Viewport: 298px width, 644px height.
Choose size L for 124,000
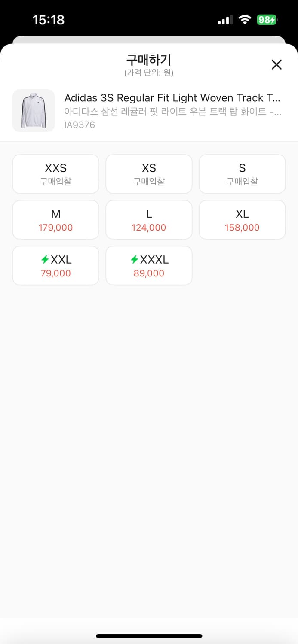[149, 220]
